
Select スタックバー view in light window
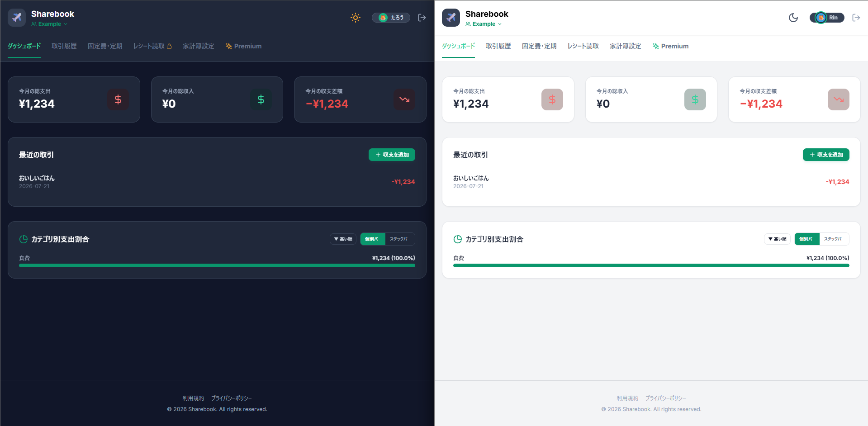(x=834, y=239)
